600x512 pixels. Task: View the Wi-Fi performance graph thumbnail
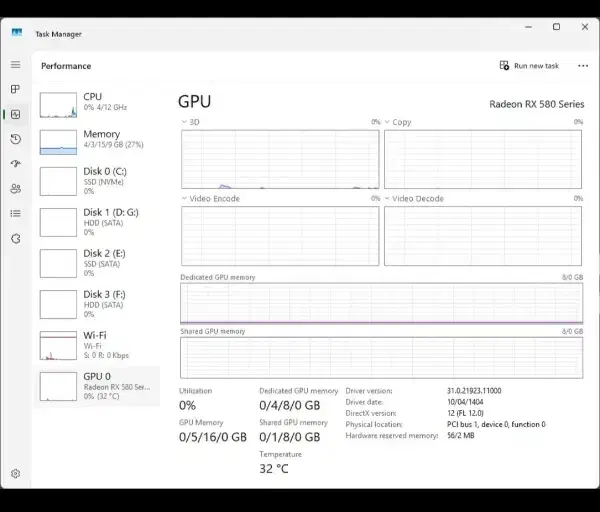(58, 346)
